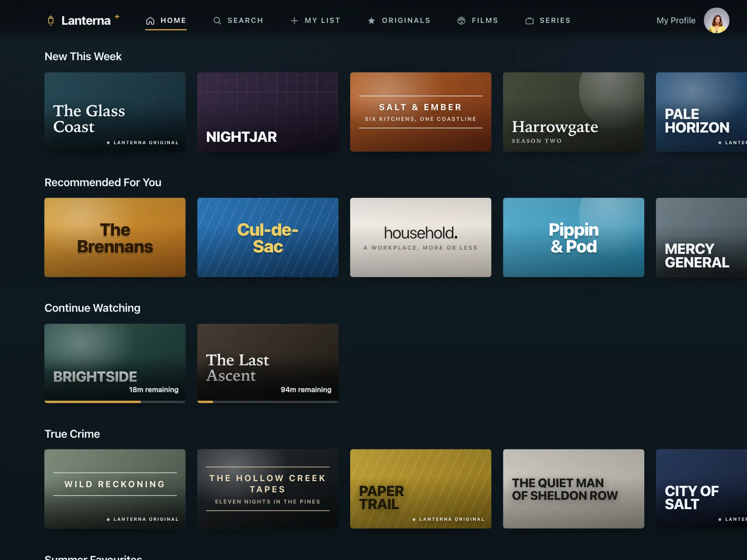Open the Pale Horizon card

701,112
